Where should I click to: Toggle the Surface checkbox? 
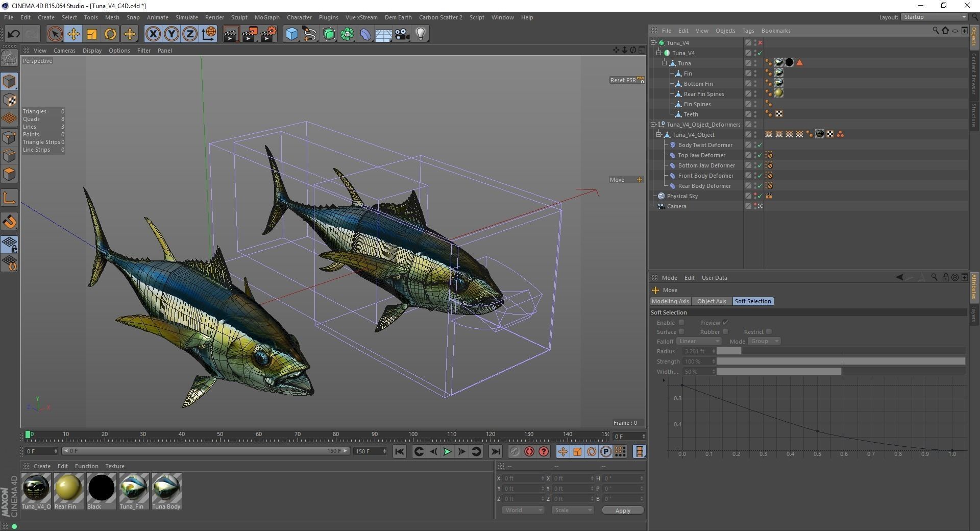click(x=681, y=332)
